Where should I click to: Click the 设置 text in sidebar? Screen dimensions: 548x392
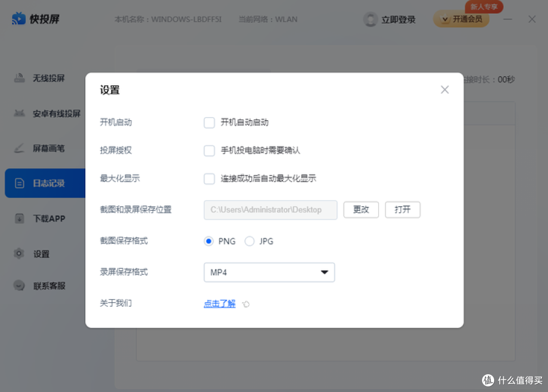tap(41, 254)
